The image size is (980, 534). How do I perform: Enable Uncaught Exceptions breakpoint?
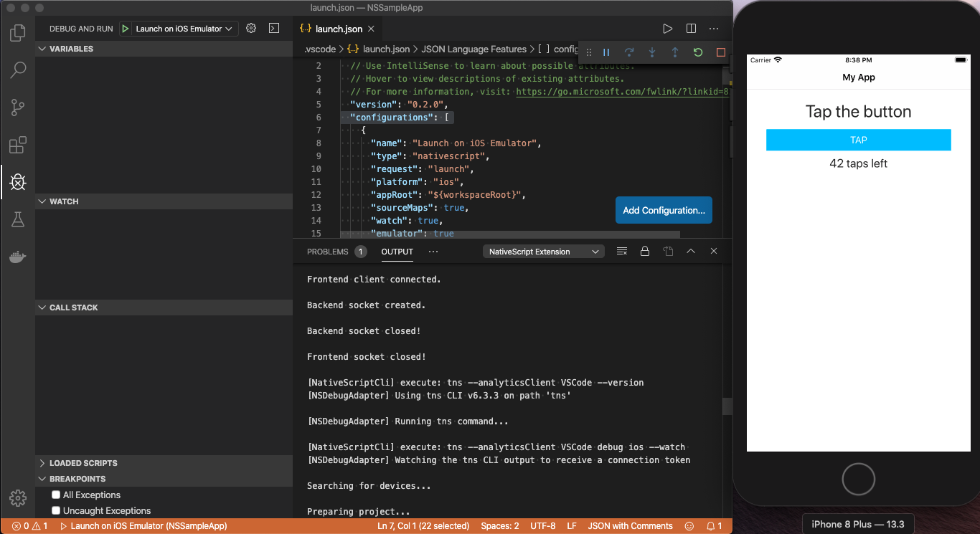click(55, 510)
